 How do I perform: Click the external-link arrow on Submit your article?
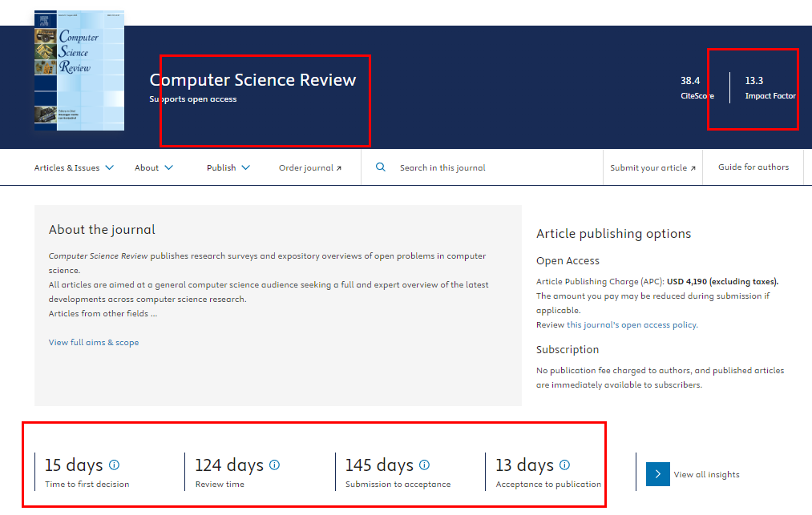694,167
